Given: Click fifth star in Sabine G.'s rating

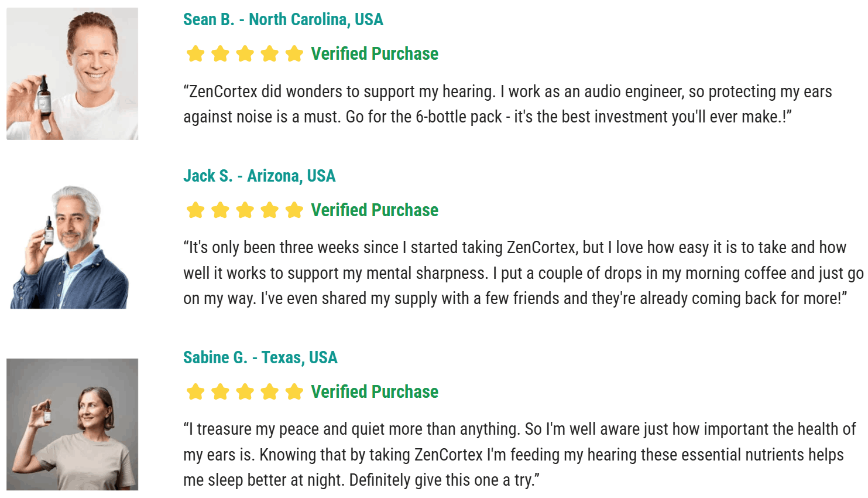Looking at the screenshot, I should pyautogui.click(x=294, y=392).
